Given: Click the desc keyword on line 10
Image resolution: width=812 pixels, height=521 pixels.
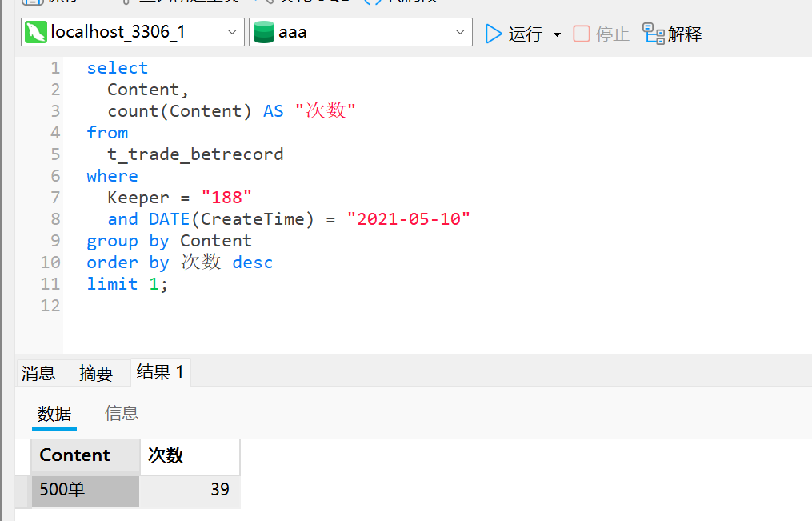Looking at the screenshot, I should click(253, 263).
